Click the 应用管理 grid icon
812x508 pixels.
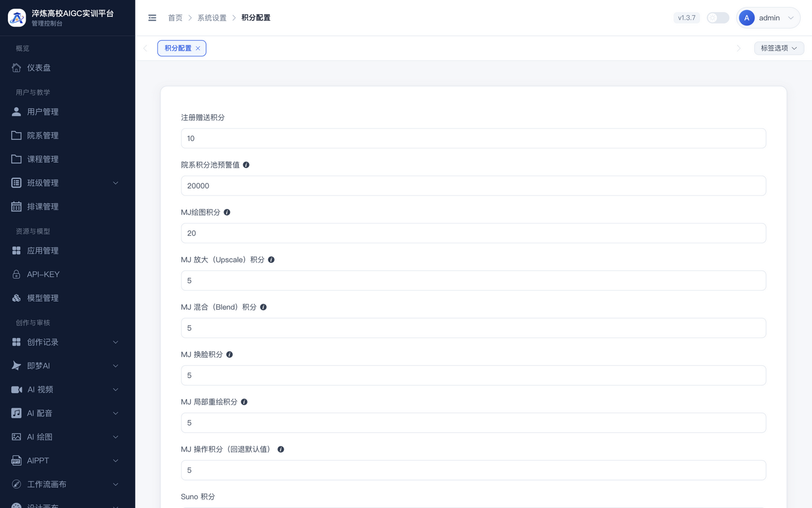pyautogui.click(x=16, y=251)
